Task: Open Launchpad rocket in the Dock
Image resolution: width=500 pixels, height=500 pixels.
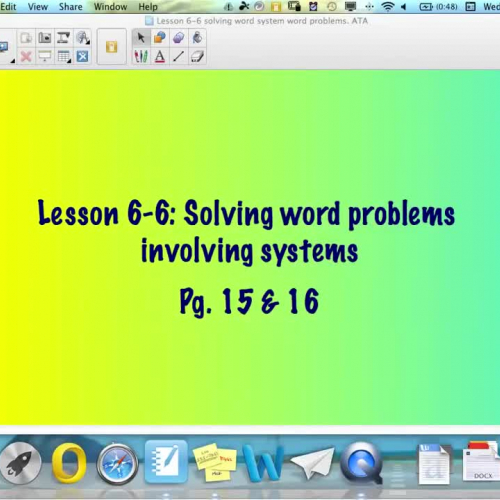Action: [x=21, y=463]
